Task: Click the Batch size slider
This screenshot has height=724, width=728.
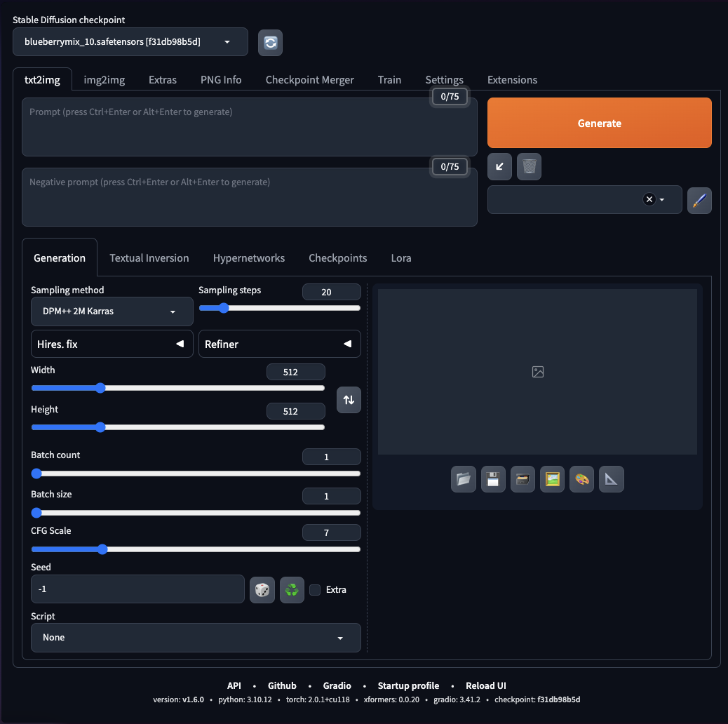Action: click(x=196, y=513)
